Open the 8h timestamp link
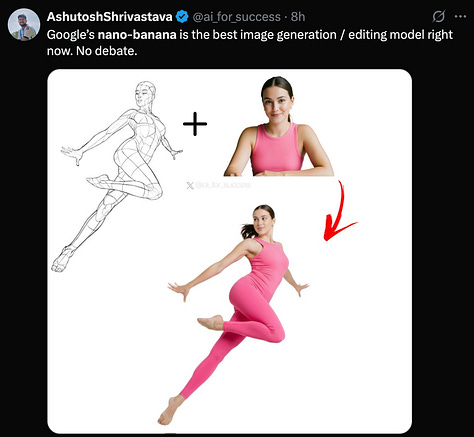 pyautogui.click(x=298, y=17)
